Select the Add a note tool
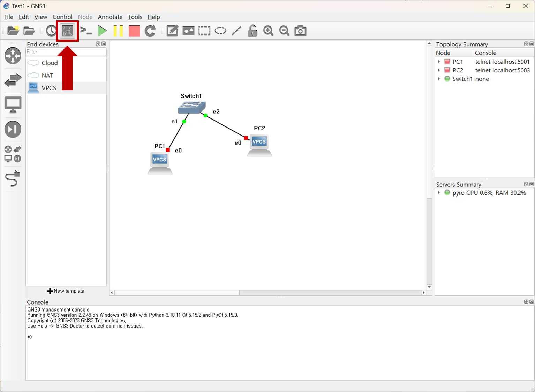The height and width of the screenshot is (392, 535). 172,31
